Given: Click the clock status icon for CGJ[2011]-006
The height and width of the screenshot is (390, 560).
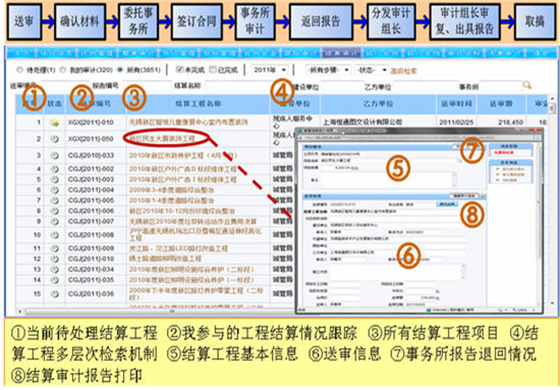Looking at the screenshot, I should tap(54, 211).
